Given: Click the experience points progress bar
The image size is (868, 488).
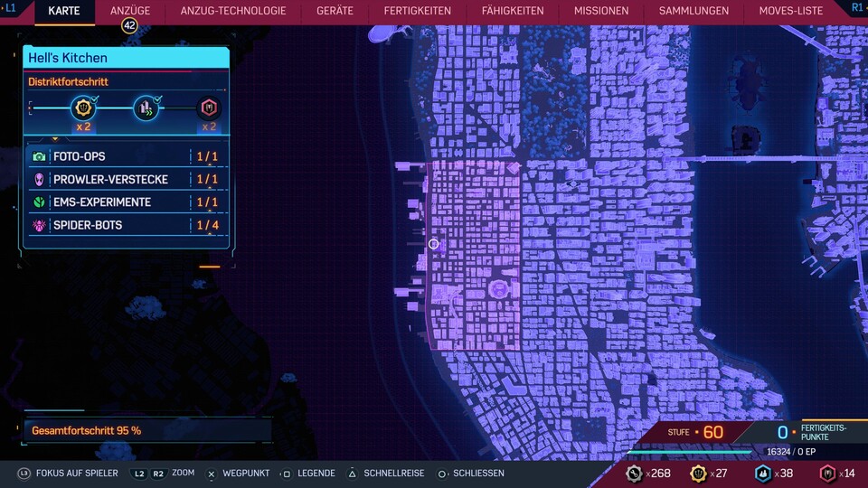Looking at the screenshot, I should (689, 452).
